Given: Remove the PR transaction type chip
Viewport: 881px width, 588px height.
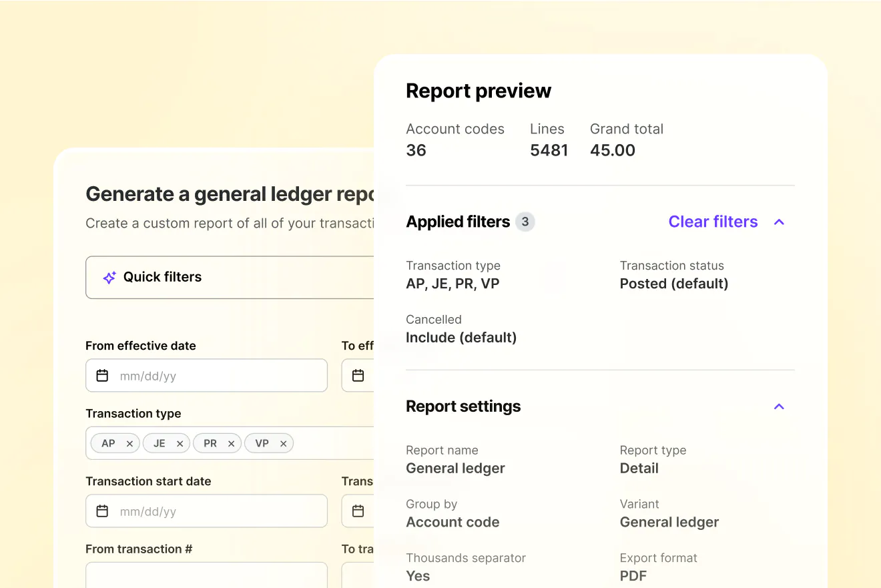Looking at the screenshot, I should point(231,443).
